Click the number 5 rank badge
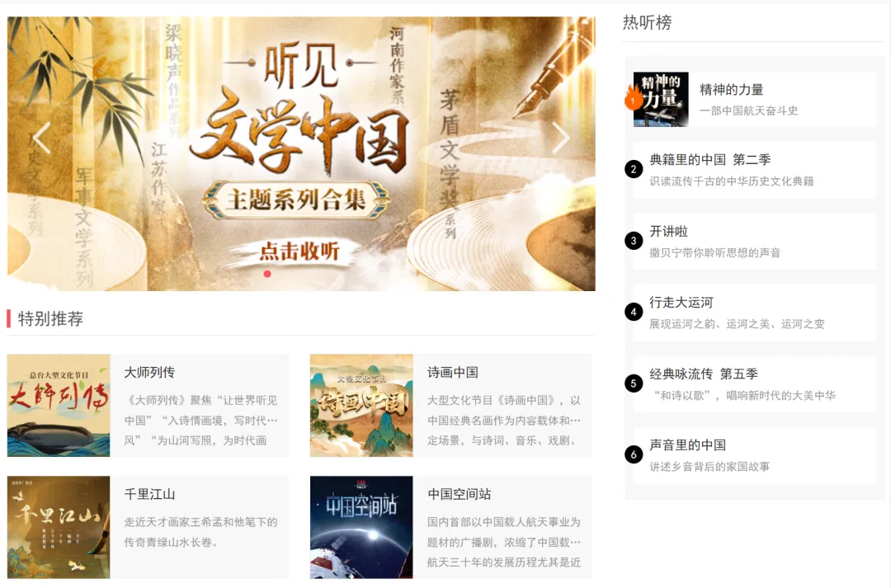Screen dimensions: 891x588 (634, 383)
